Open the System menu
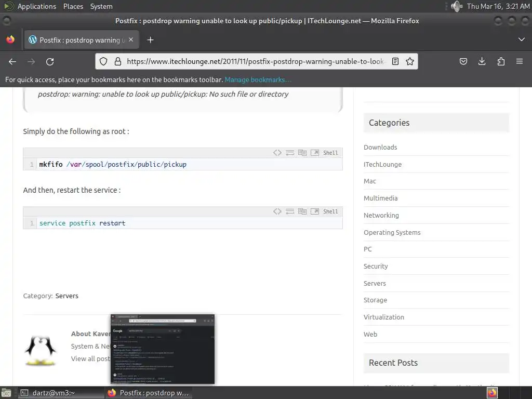 (x=101, y=6)
